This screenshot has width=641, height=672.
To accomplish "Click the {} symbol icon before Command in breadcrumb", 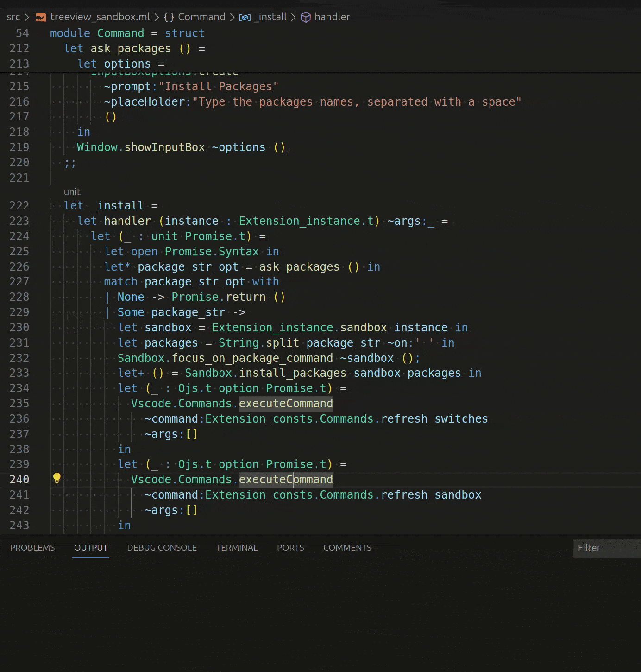I will point(169,17).
